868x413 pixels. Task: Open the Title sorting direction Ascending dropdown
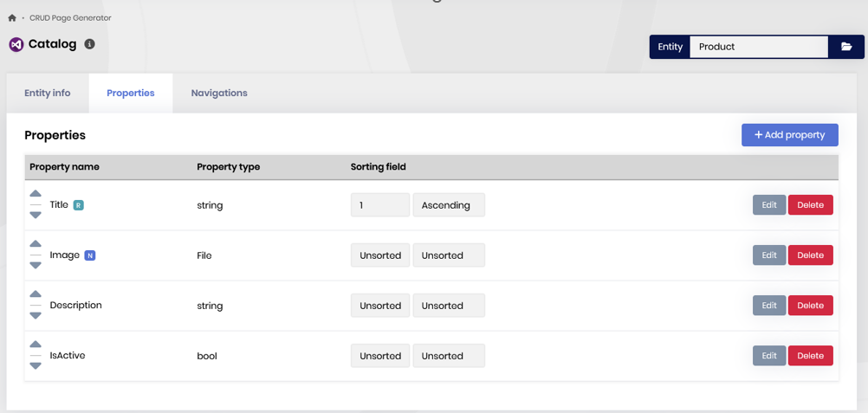pyautogui.click(x=448, y=205)
